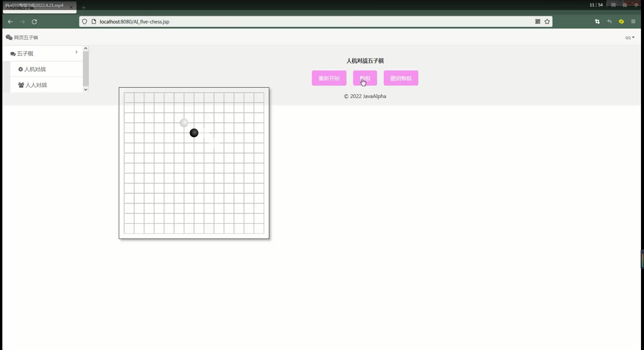Click the screenshot crop icon in toolbar
The height and width of the screenshot is (350, 644).
coord(597,22)
